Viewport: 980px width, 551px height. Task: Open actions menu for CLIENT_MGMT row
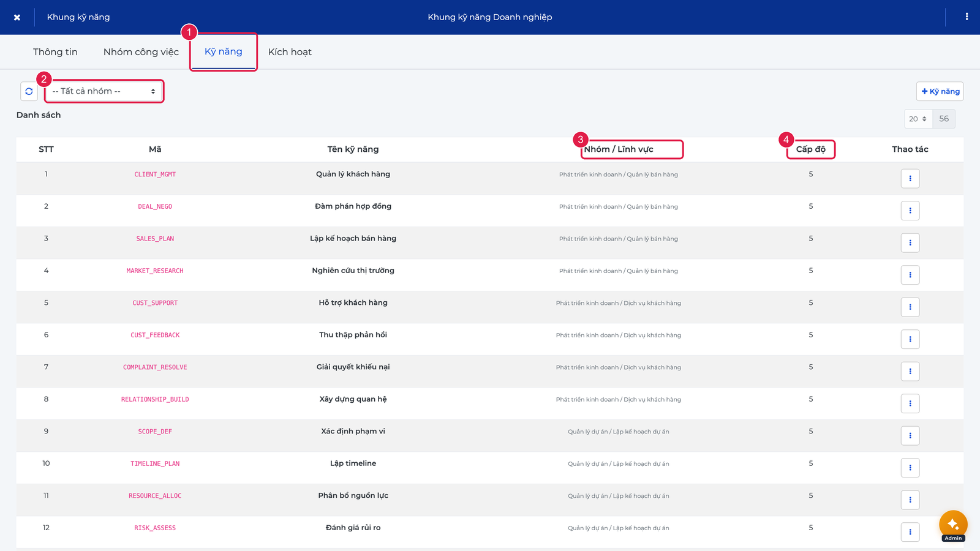click(910, 179)
